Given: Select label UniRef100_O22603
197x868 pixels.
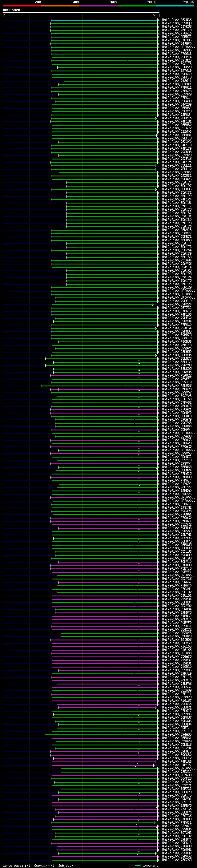Looking at the screenshot, I should [x=177, y=132].
